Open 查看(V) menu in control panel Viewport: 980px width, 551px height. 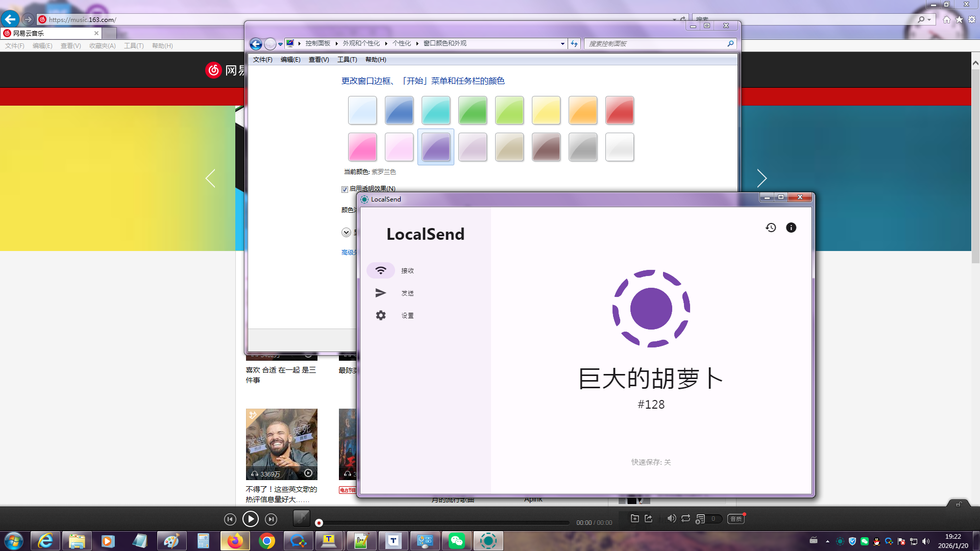click(x=318, y=60)
